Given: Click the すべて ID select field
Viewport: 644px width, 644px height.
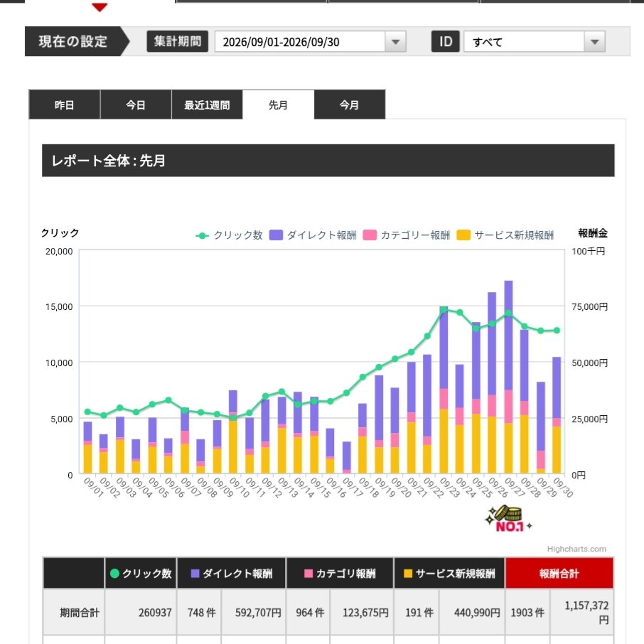Looking at the screenshot, I should point(535,42).
